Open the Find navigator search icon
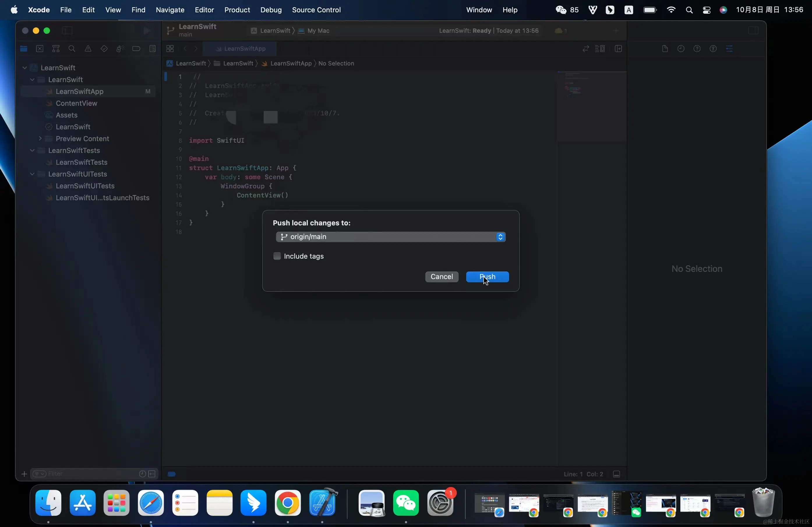The image size is (812, 527). [72, 49]
